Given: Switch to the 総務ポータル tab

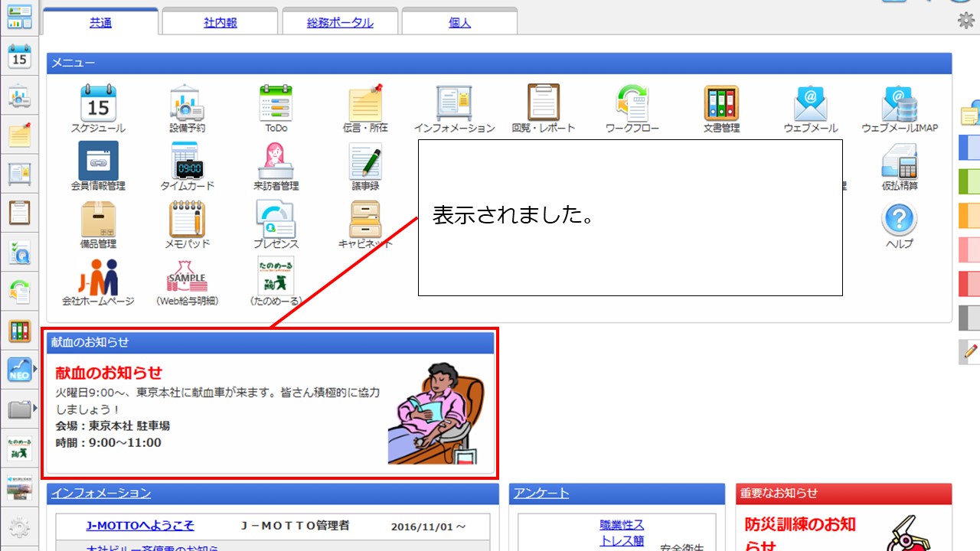Looking at the screenshot, I should (x=340, y=22).
